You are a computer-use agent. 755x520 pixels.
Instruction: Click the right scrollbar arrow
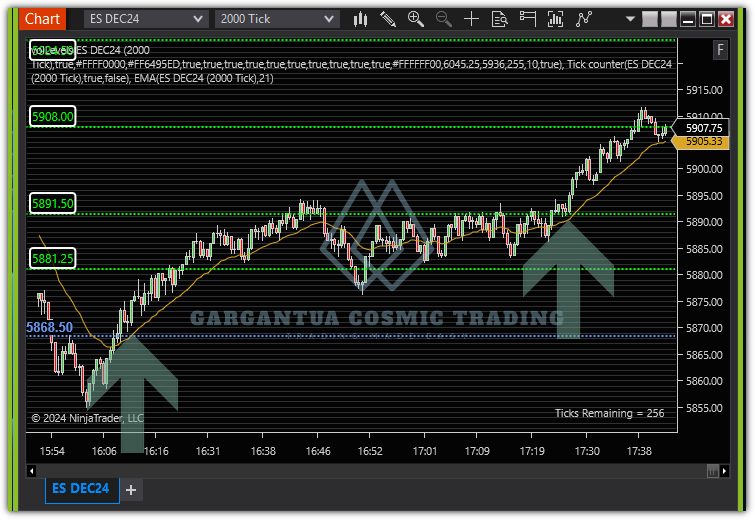724,471
